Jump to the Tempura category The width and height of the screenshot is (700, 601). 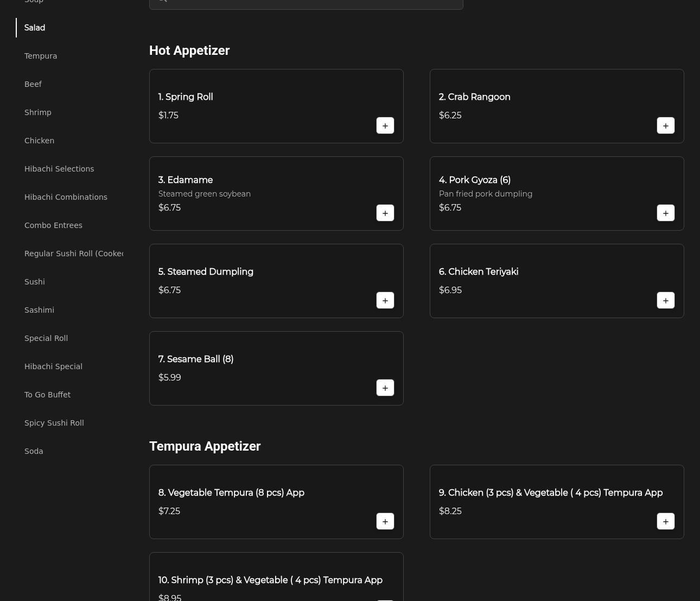(41, 56)
